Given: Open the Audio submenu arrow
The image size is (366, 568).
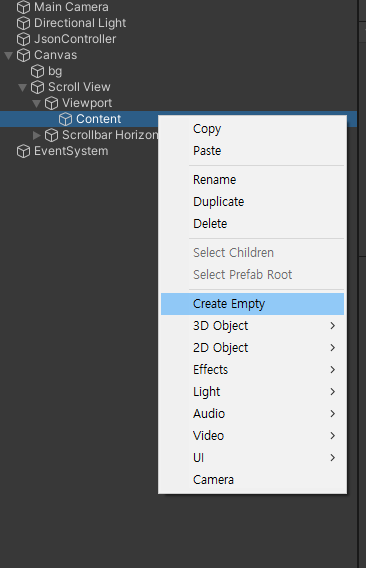Looking at the screenshot, I should pyautogui.click(x=333, y=414).
